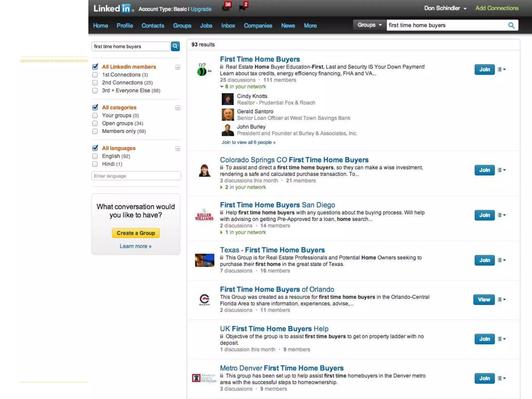This screenshot has height=399, width=532.
Task: Check the 1st Connections filter
Action: pyautogui.click(x=95, y=75)
